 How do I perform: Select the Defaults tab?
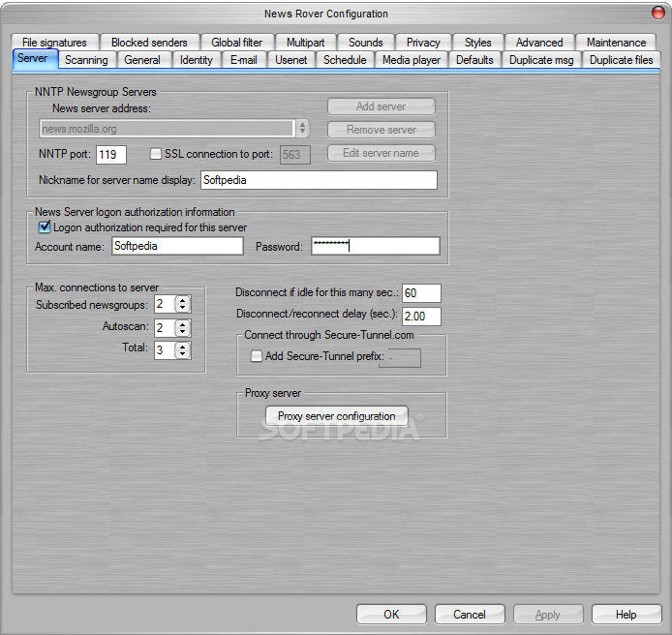tap(474, 60)
